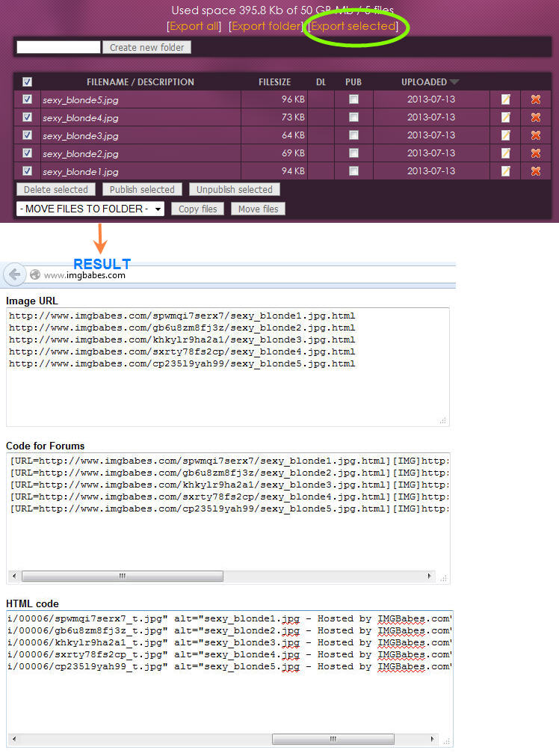Click edit icon for sexy_blonde3.jpg

506,135
